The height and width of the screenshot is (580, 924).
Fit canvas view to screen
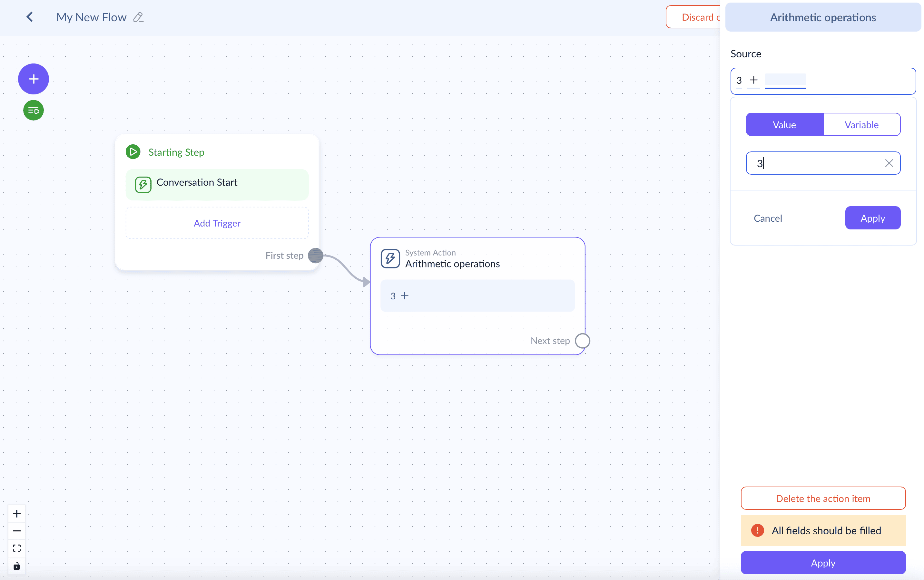[16, 548]
